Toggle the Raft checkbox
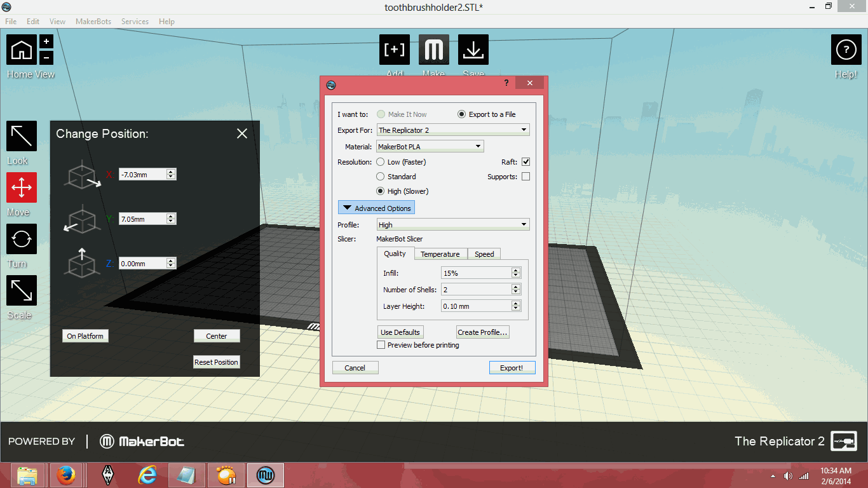Screen dimensions: 868x488 click(x=526, y=162)
